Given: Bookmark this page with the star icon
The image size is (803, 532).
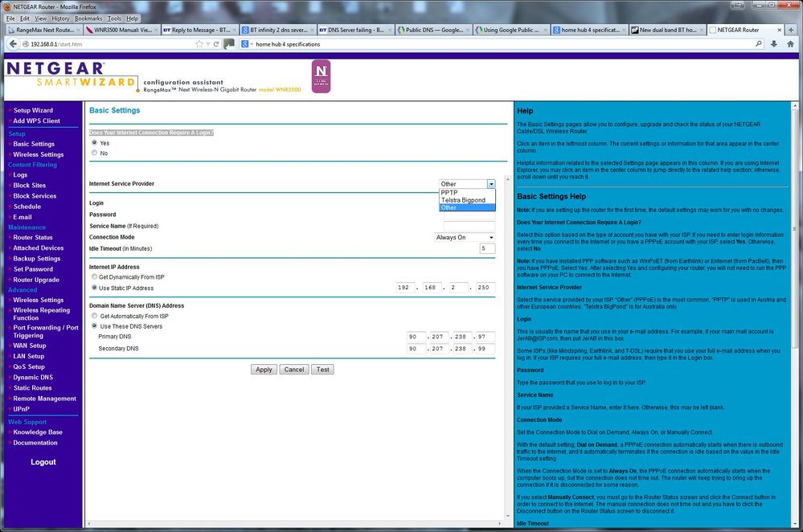Looking at the screenshot, I should click(x=199, y=44).
